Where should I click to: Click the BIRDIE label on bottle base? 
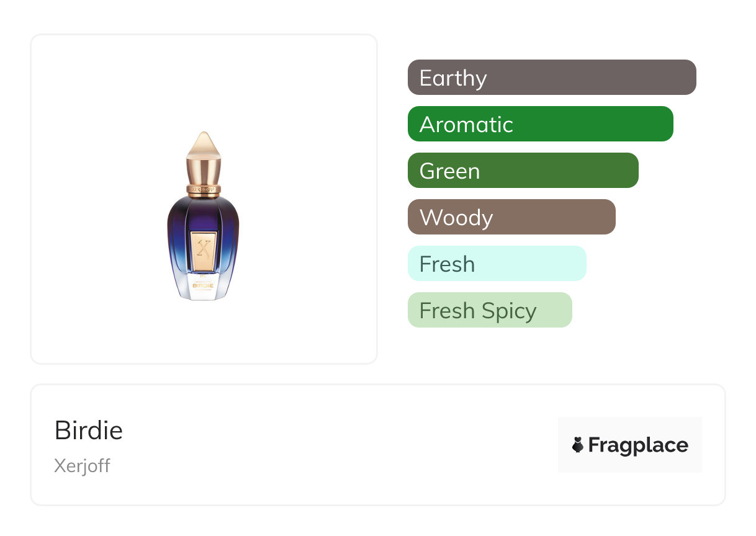pyautogui.click(x=203, y=285)
